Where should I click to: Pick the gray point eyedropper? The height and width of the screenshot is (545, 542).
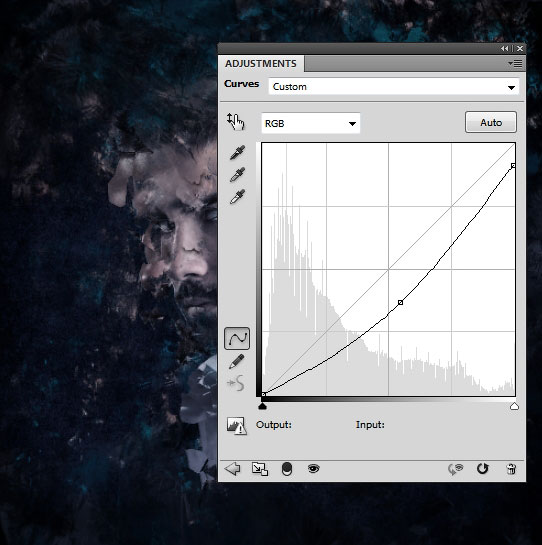tap(237, 175)
